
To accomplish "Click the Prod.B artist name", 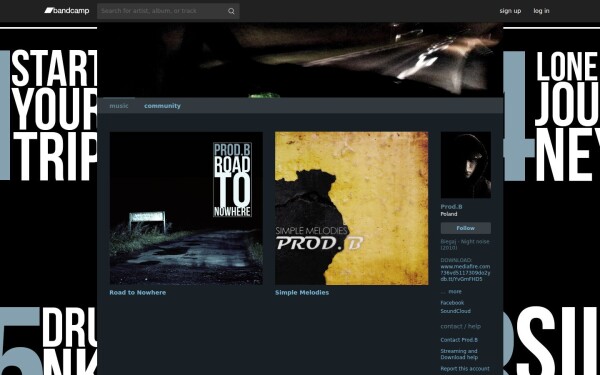I will [x=451, y=207].
